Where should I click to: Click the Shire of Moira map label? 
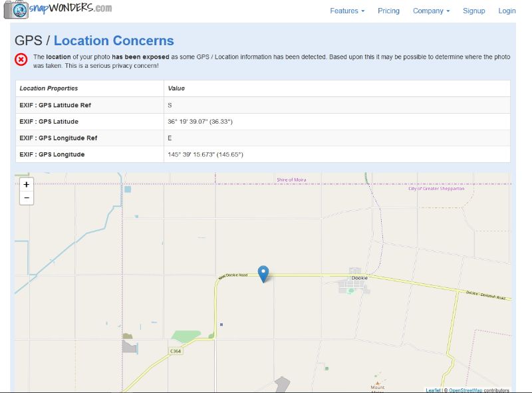(x=291, y=180)
